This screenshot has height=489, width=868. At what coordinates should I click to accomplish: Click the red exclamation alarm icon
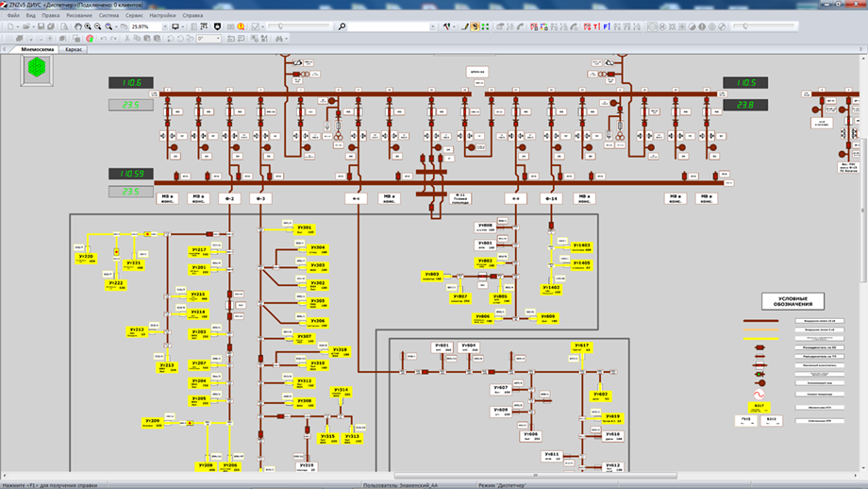241,27
